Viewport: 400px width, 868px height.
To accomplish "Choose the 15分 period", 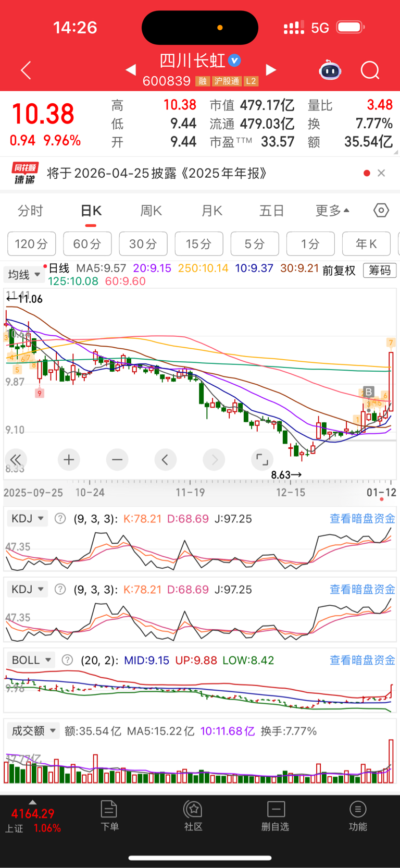I will tap(199, 244).
